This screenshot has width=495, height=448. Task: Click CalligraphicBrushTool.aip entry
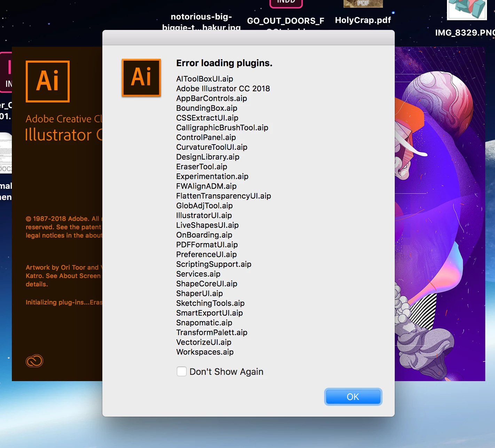[x=222, y=128]
